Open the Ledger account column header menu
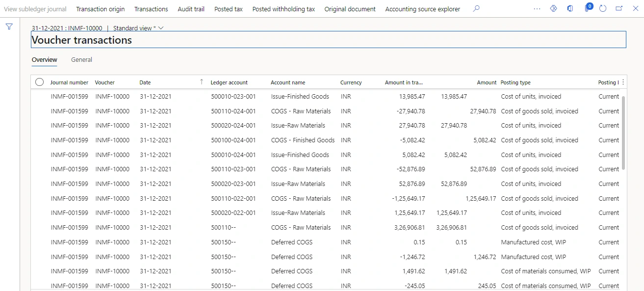644x291 pixels. [x=229, y=82]
